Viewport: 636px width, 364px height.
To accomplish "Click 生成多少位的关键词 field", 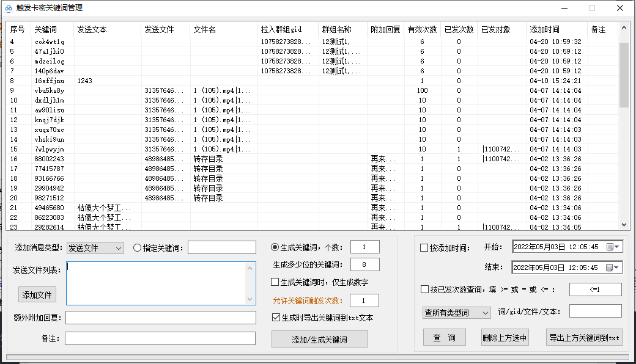I will [364, 264].
